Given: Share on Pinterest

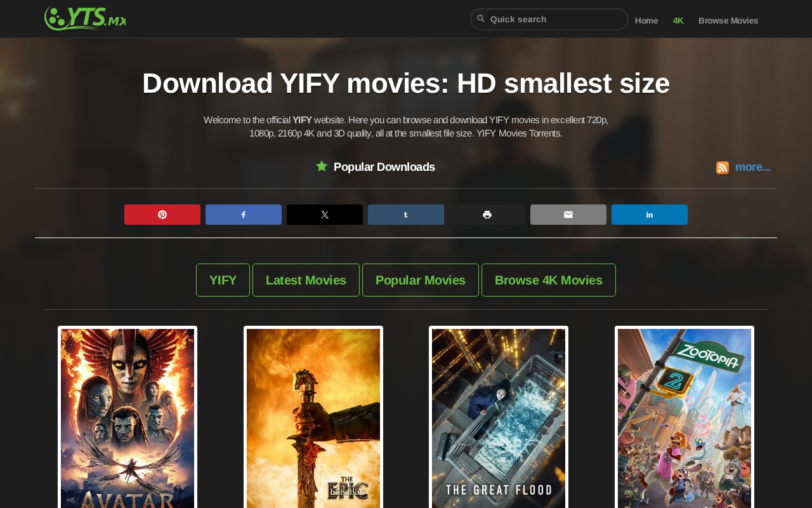Looking at the screenshot, I should coord(162,215).
